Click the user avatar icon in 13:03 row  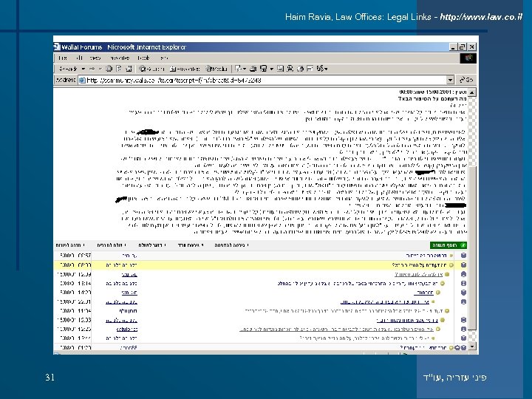[463, 320]
